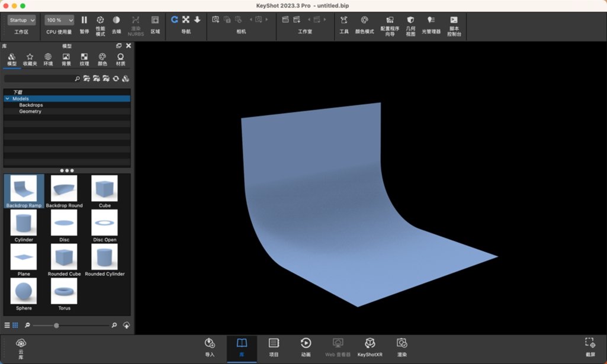Viewport: 607px width, 364px height.
Task: Toggle the denoise (去噪) button
Action: 116,20
